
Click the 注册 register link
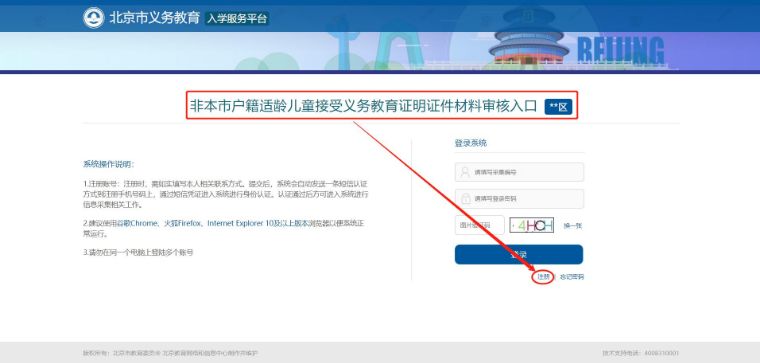tap(543, 277)
